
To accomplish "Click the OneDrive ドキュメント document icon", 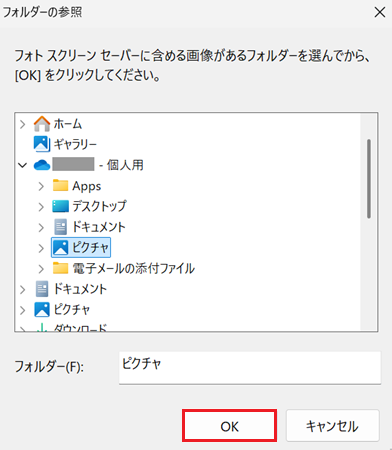I will pos(61,227).
